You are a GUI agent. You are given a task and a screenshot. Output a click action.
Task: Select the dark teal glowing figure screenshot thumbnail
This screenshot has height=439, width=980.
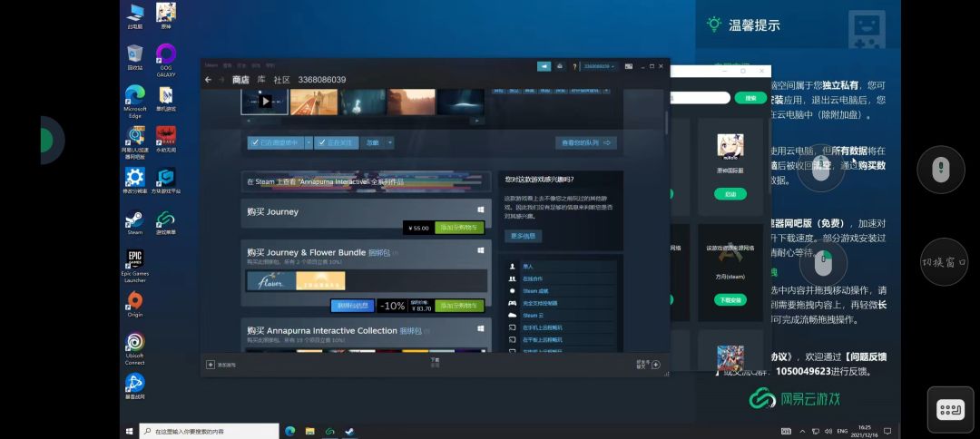[x=362, y=102]
